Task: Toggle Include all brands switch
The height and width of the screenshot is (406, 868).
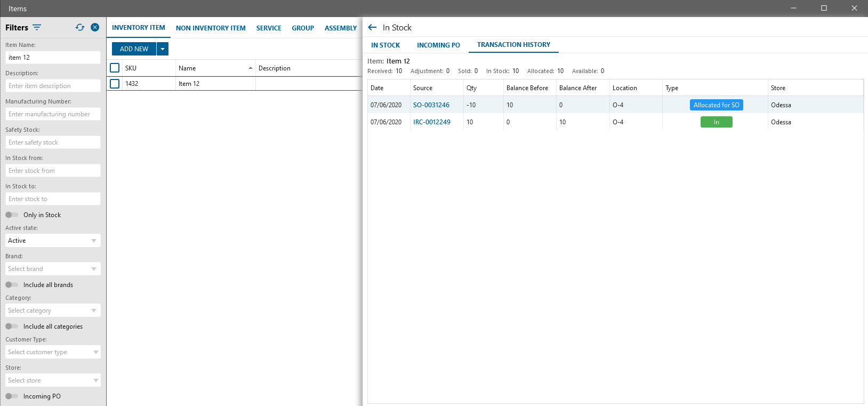Action: click(12, 285)
